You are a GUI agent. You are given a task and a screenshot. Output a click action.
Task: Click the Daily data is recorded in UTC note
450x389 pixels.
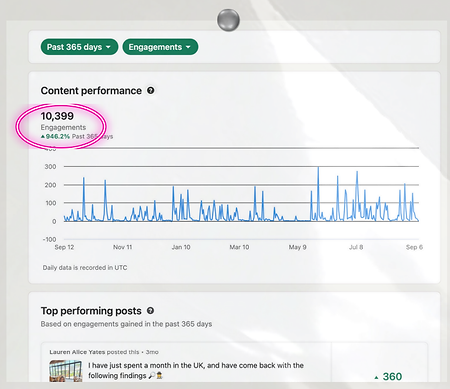pyautogui.click(x=85, y=267)
